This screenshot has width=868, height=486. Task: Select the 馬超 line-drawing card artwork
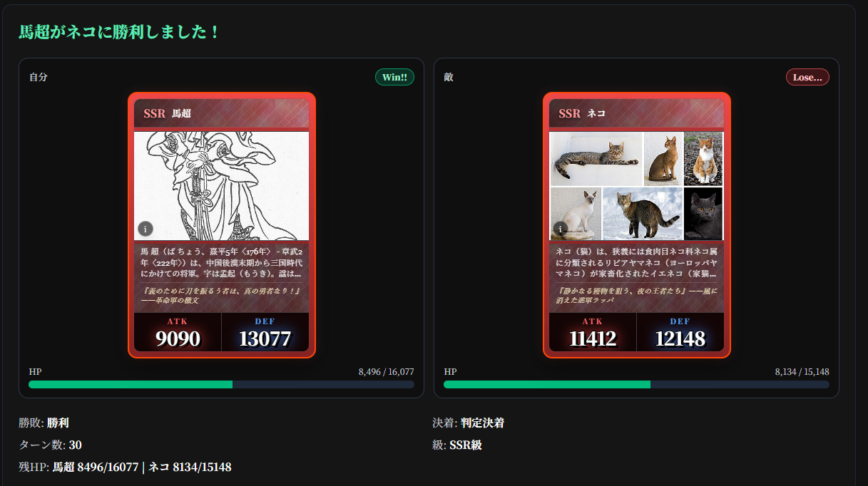222,186
